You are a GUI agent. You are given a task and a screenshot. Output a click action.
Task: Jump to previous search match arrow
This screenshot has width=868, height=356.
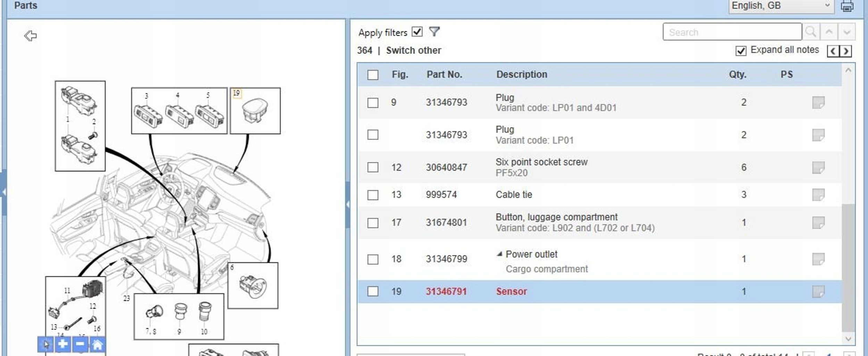click(829, 32)
